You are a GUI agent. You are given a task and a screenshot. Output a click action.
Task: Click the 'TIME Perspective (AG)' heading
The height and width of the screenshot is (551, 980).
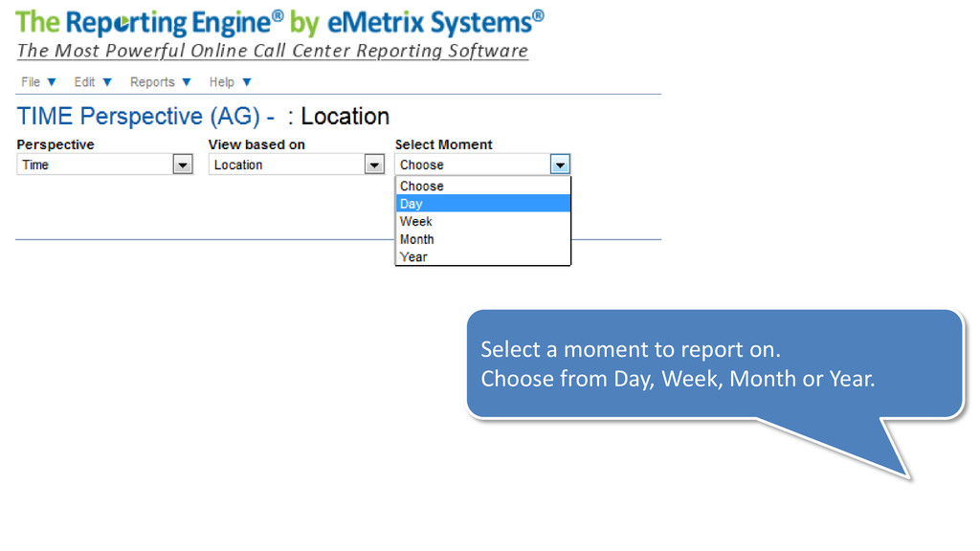point(145,117)
